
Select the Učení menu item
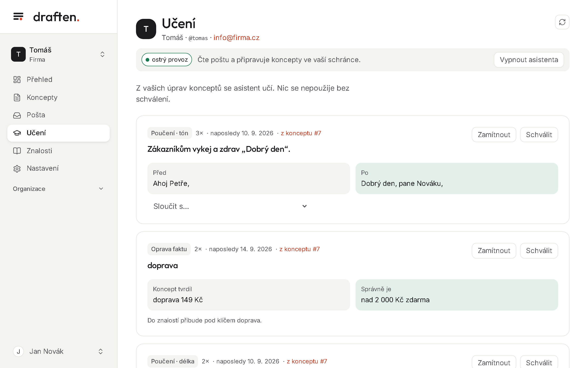59,133
